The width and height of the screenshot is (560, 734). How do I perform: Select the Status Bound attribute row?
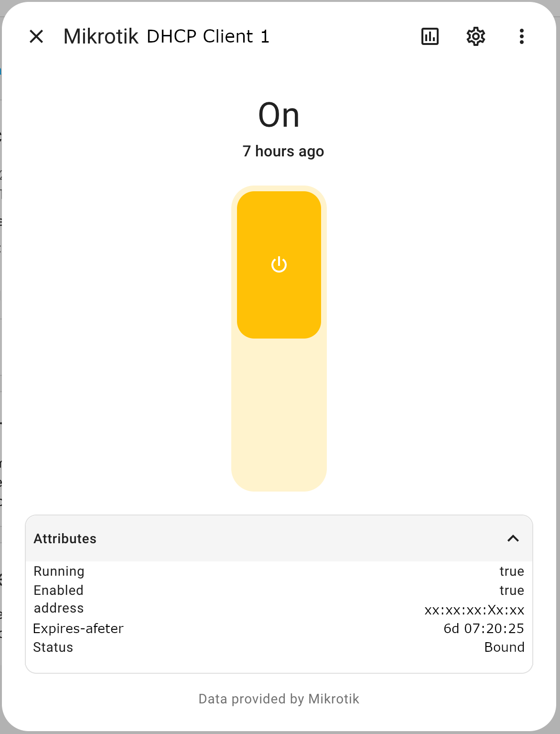279,647
